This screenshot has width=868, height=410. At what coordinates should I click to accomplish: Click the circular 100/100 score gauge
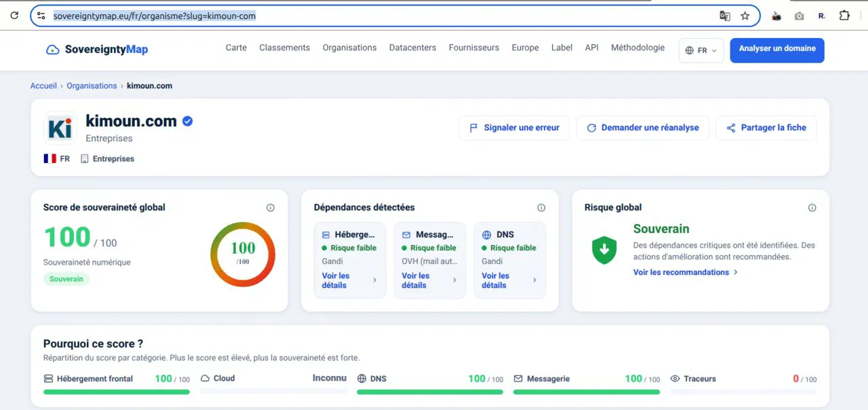click(243, 254)
